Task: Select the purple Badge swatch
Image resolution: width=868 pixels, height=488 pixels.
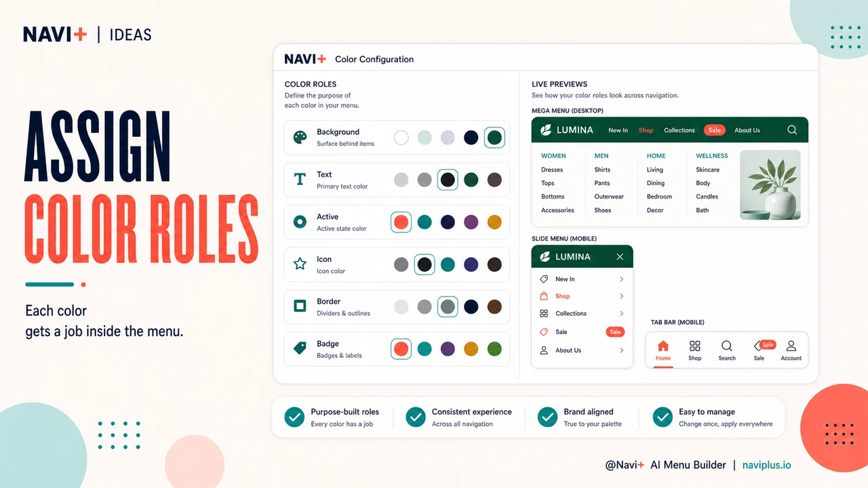Action: [x=448, y=348]
